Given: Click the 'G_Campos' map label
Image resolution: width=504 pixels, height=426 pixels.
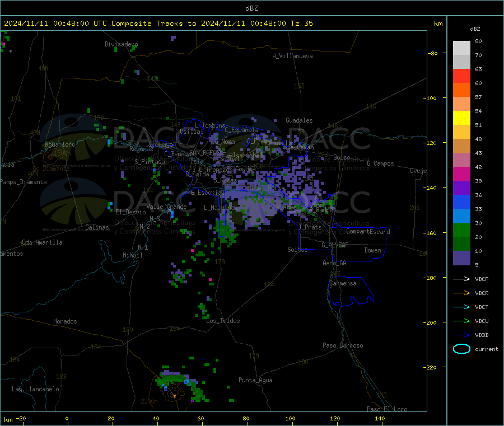Looking at the screenshot, I should [381, 163].
